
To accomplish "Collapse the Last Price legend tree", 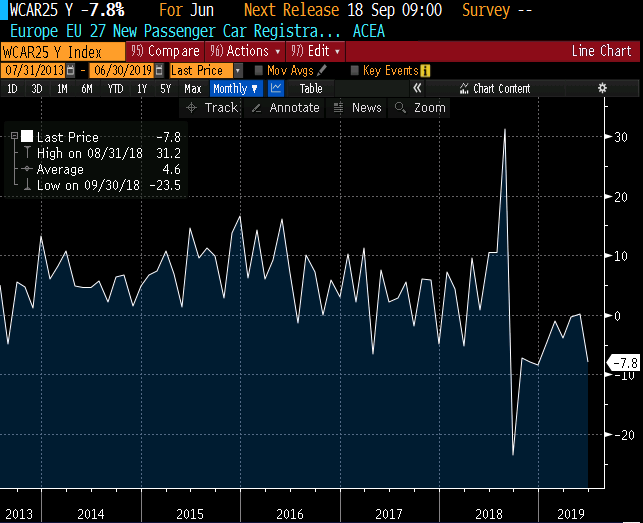I will click(x=12, y=137).
